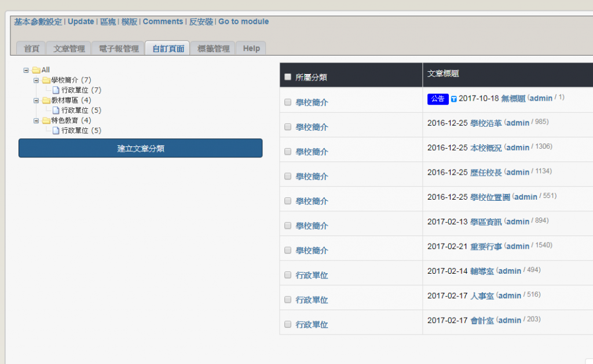Click the folder icon beside 教材專區 (4)

click(x=46, y=101)
